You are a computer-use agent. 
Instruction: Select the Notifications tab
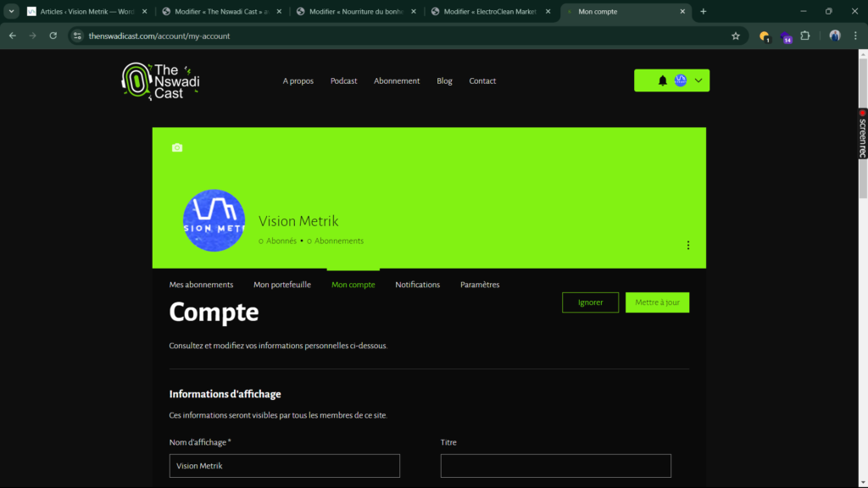tap(417, 285)
